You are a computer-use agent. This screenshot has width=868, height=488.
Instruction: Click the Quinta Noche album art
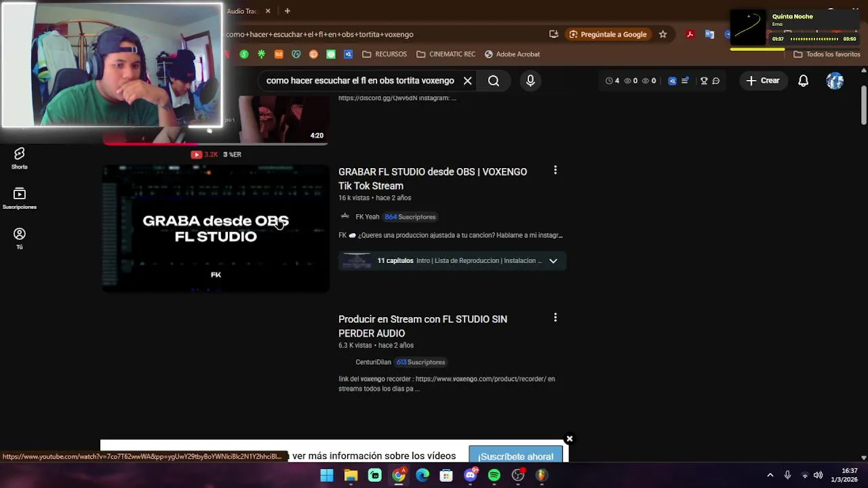tap(748, 28)
